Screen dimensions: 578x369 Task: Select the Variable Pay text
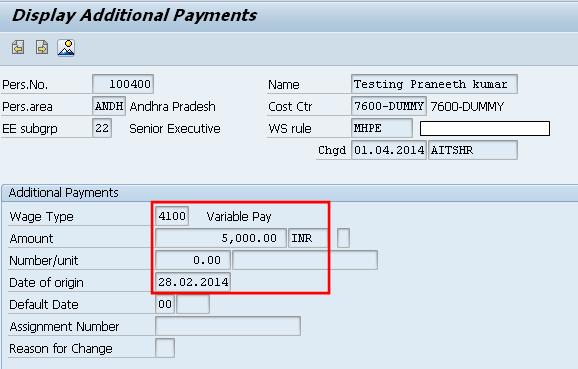click(239, 216)
